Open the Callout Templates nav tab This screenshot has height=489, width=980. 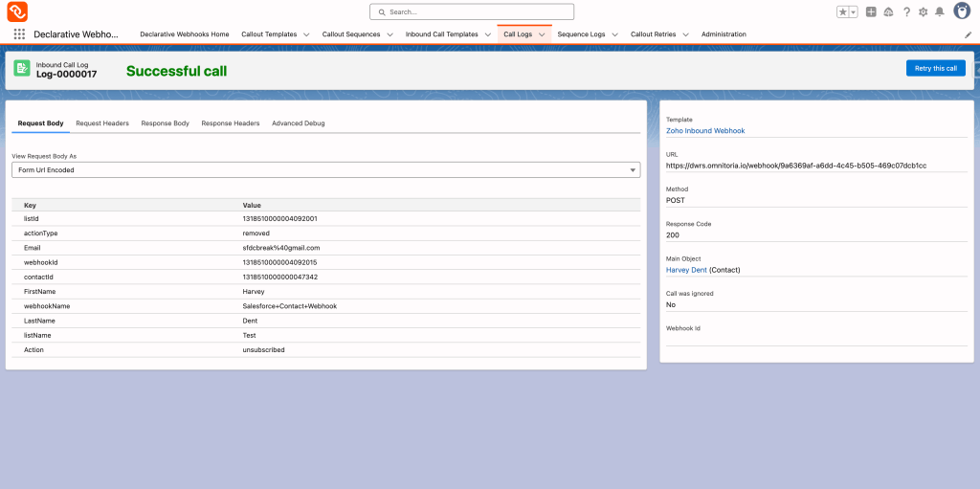[269, 34]
